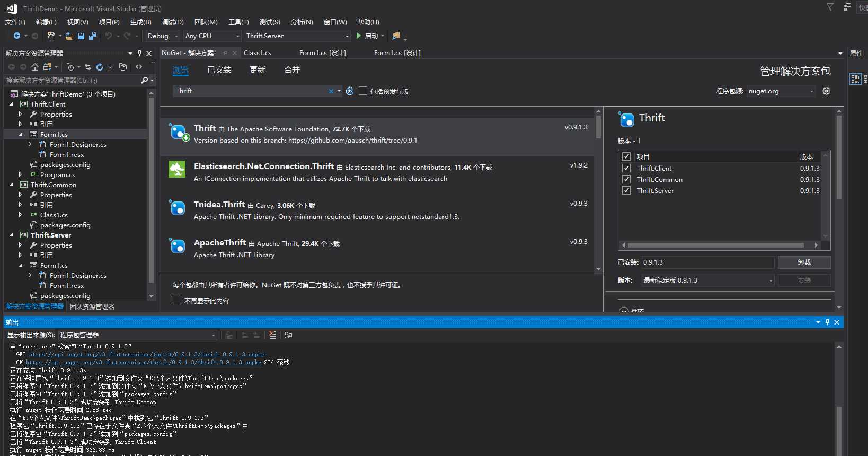Image resolution: width=868 pixels, height=456 pixels.
Task: Uncheck the Thrift.Common project checkbox
Action: (626, 179)
